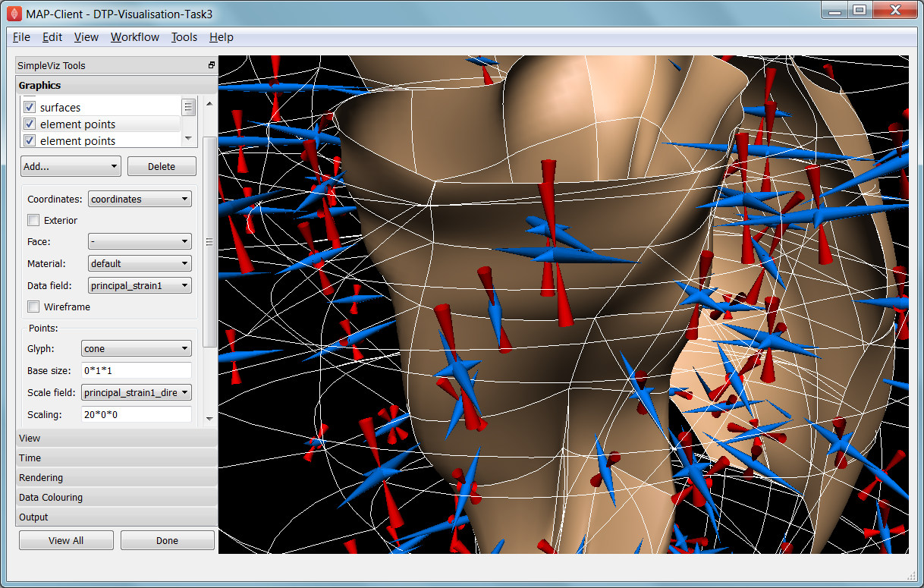924x588 pixels.
Task: Close the MAP-Client window
Action: tap(894, 10)
